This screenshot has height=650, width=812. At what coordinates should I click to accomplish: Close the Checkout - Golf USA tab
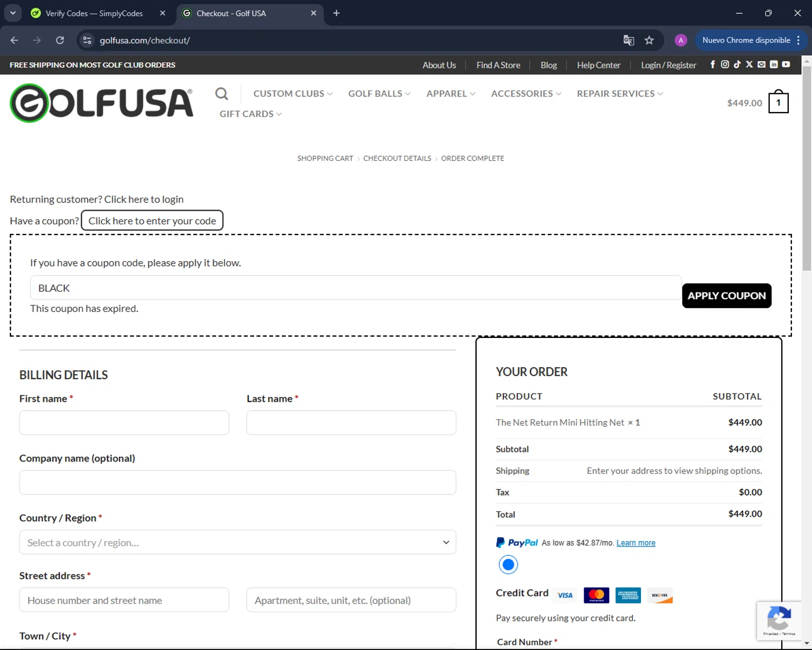tap(313, 13)
